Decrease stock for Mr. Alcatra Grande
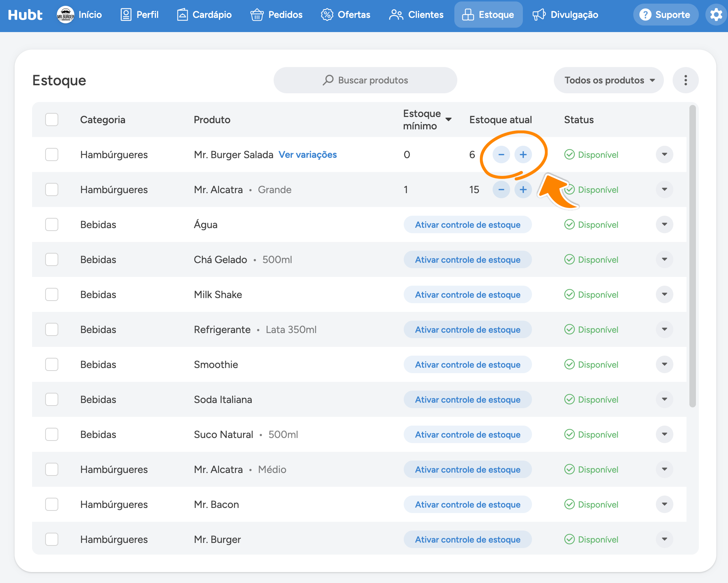The width and height of the screenshot is (728, 583). tap(501, 189)
